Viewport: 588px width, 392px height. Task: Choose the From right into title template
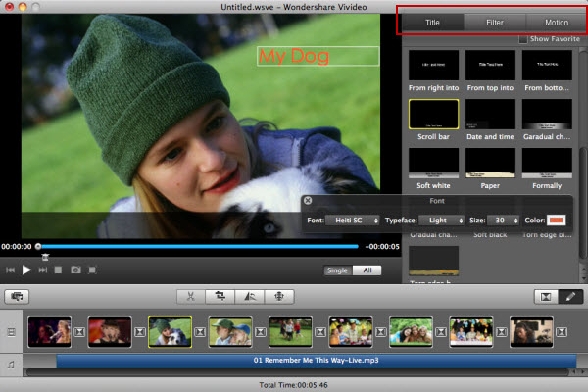coord(433,66)
